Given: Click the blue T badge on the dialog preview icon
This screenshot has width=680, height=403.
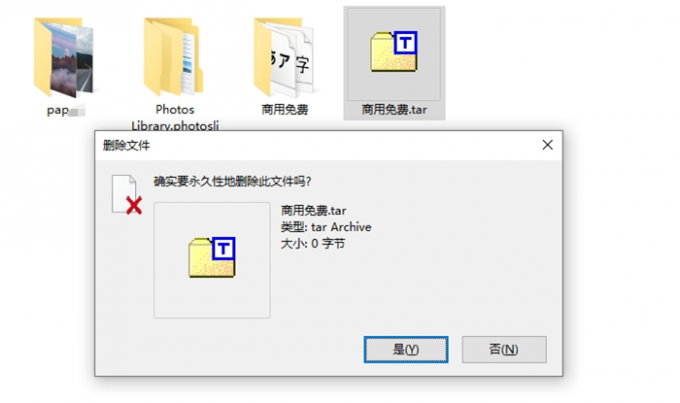Looking at the screenshot, I should (x=223, y=249).
